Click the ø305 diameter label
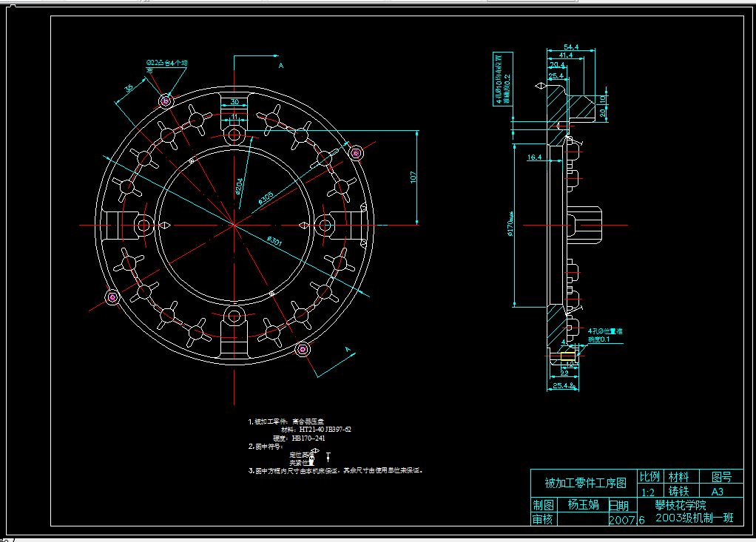Image resolution: width=756 pixels, height=542 pixels. pyautogui.click(x=266, y=198)
